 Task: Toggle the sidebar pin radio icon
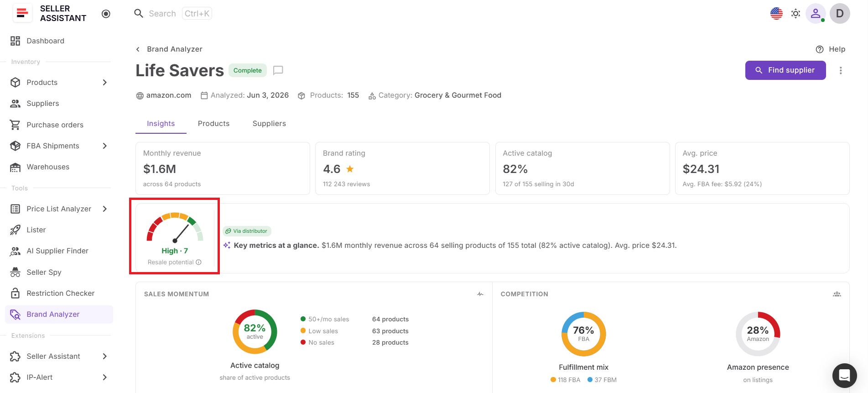point(106,14)
